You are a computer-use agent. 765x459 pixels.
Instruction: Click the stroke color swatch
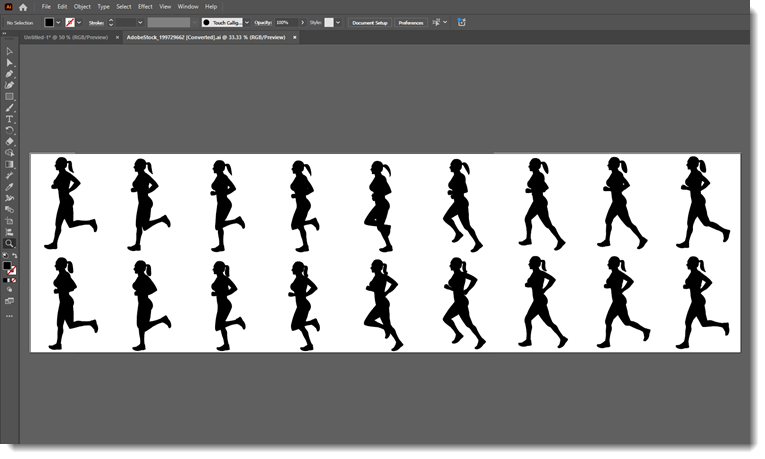70,22
